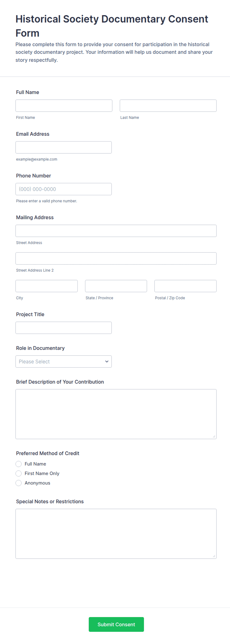Click the Brief Description of Your Contribution textarea
230x644 pixels.
click(x=116, y=414)
